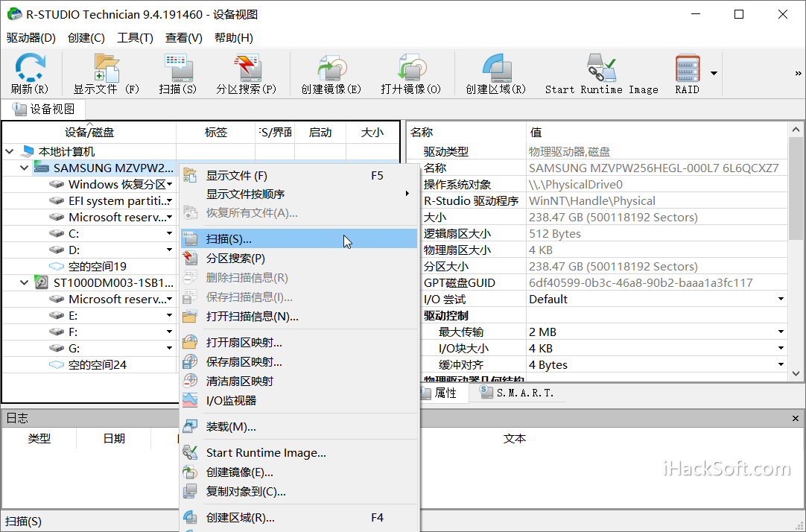The height and width of the screenshot is (532, 806).
Task: Choose Start Runtime Image... in the context menu
Action: coord(299,453)
